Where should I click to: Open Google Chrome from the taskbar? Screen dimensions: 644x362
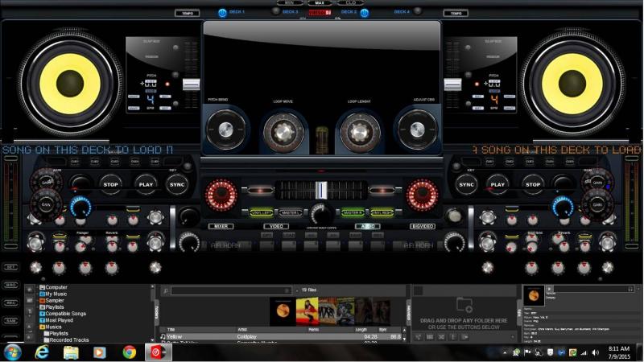[x=129, y=352]
